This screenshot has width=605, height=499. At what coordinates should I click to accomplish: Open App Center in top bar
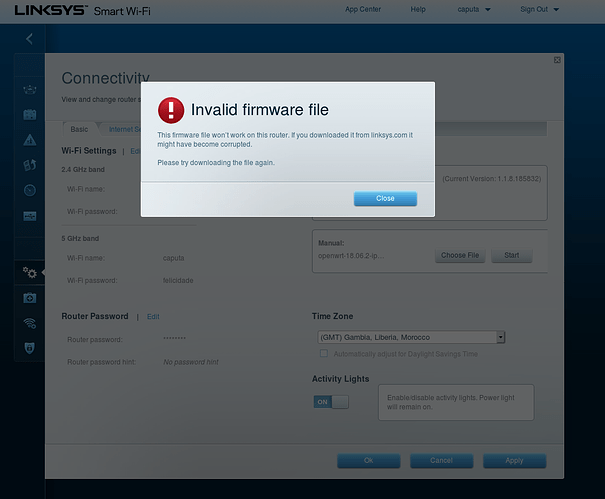[x=363, y=9]
